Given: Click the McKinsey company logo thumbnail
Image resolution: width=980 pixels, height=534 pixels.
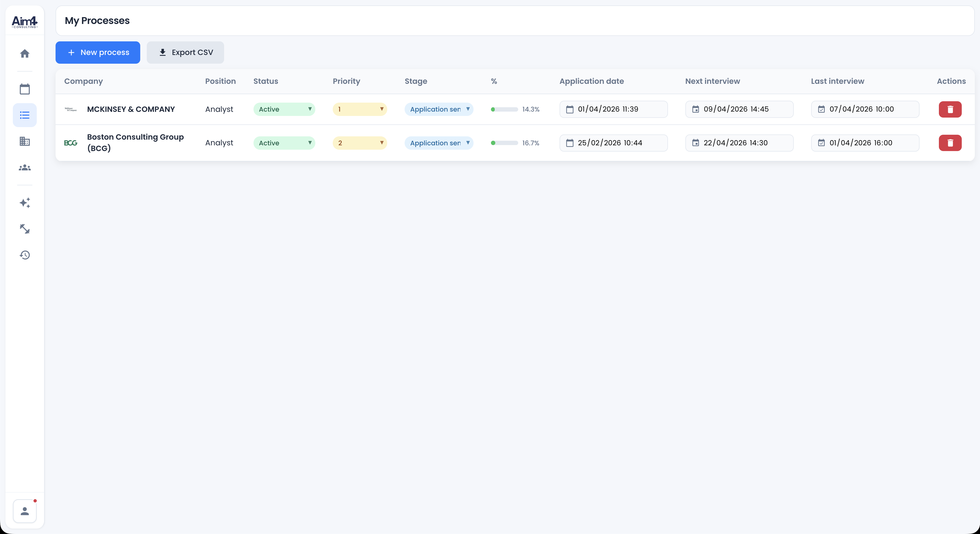Looking at the screenshot, I should tap(71, 109).
